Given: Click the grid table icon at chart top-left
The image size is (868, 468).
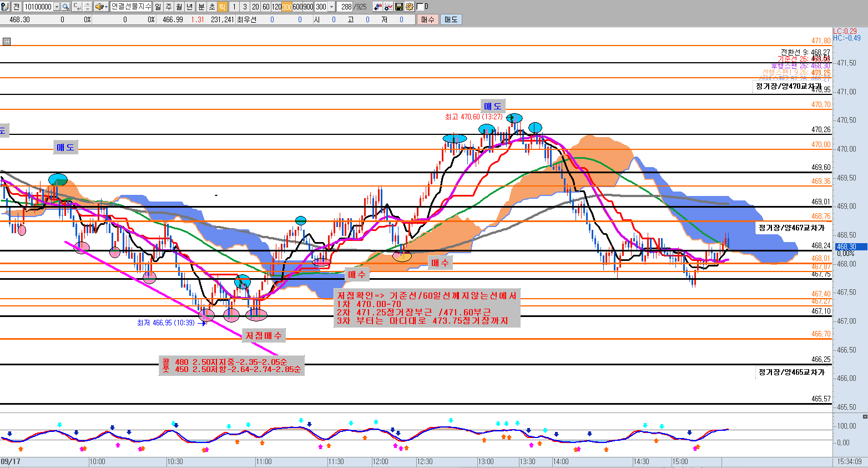Looking at the screenshot, I should pyautogui.click(x=7, y=42).
